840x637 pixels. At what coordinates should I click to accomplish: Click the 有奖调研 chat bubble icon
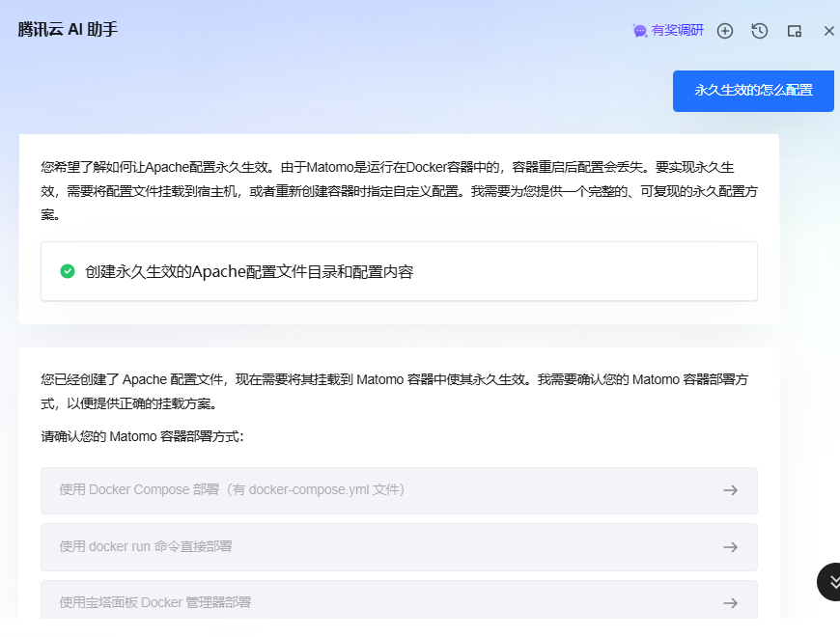[x=639, y=31]
